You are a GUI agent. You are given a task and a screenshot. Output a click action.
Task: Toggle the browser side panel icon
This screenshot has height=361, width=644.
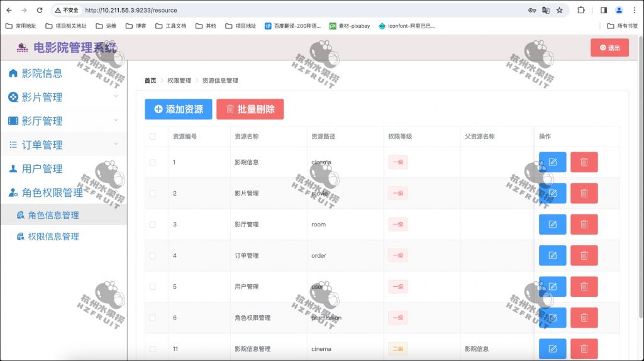click(x=603, y=10)
